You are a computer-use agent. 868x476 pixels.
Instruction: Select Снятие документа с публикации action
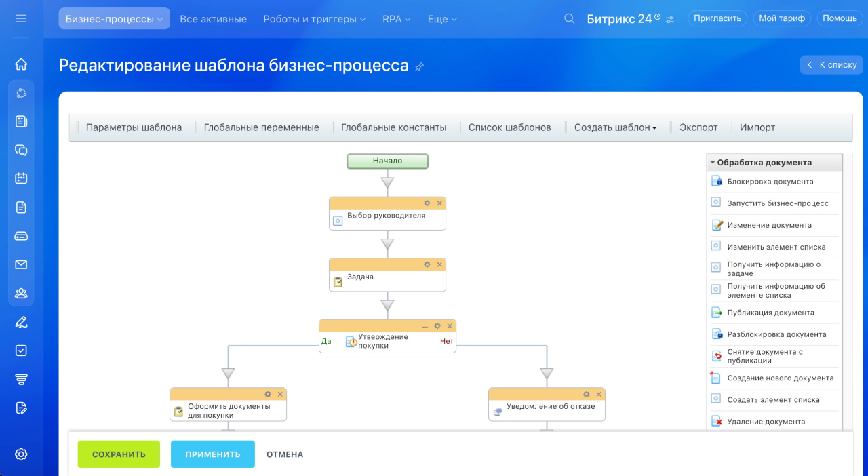tap(773, 356)
